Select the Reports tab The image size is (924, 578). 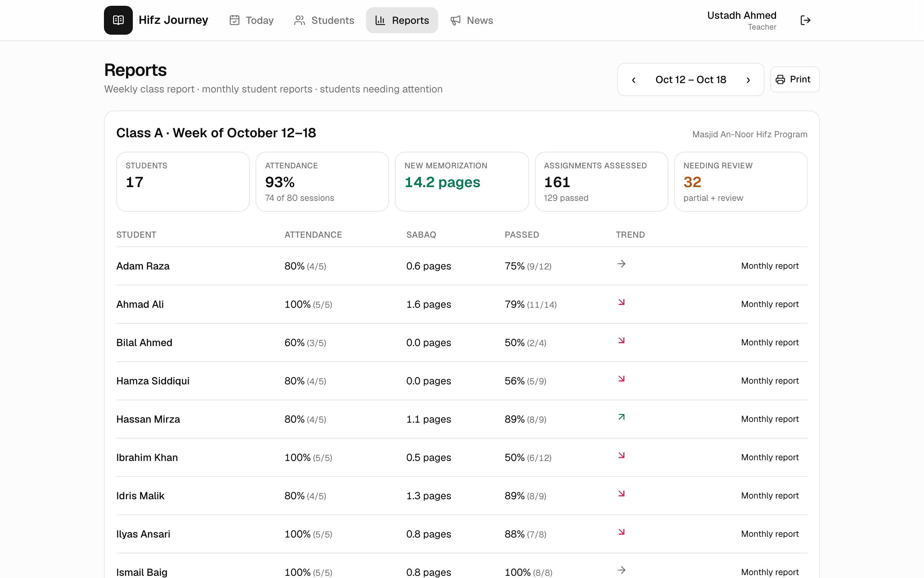pyautogui.click(x=402, y=20)
